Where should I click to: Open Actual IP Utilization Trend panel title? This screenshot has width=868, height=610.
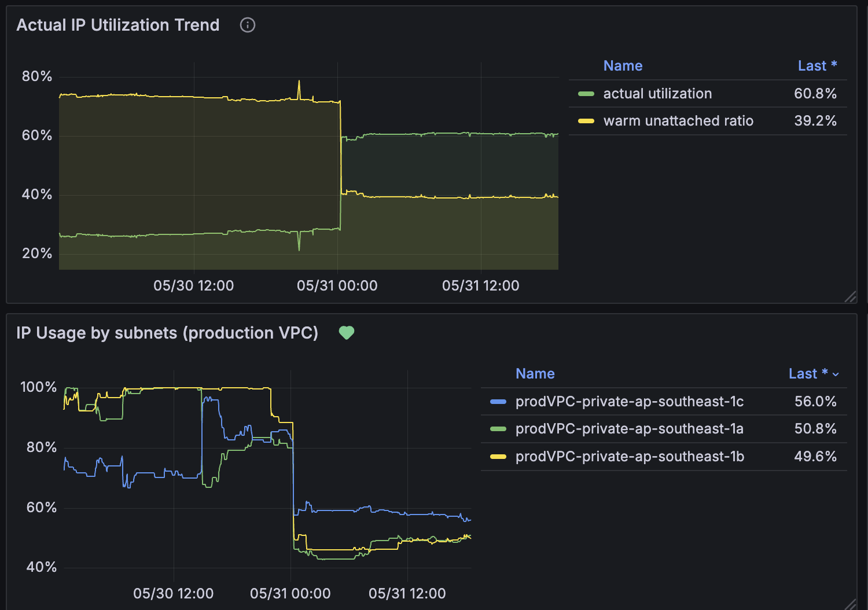tap(118, 25)
